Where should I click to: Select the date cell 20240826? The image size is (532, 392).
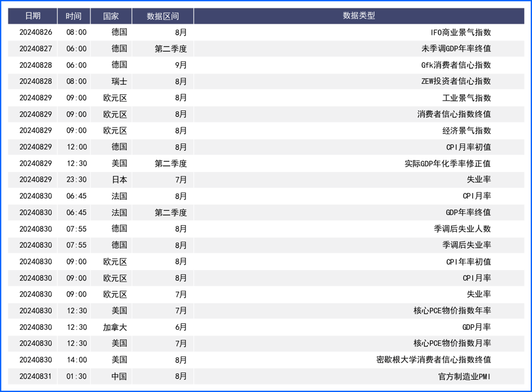(x=35, y=32)
